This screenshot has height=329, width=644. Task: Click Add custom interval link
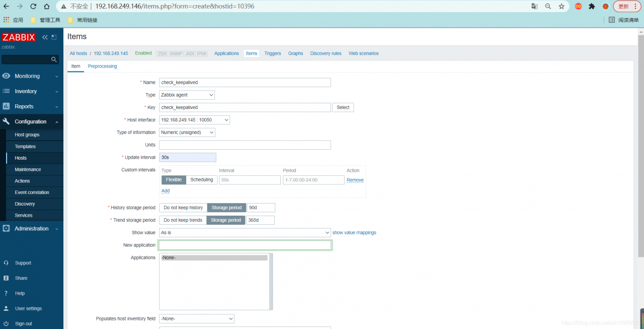pyautogui.click(x=166, y=191)
